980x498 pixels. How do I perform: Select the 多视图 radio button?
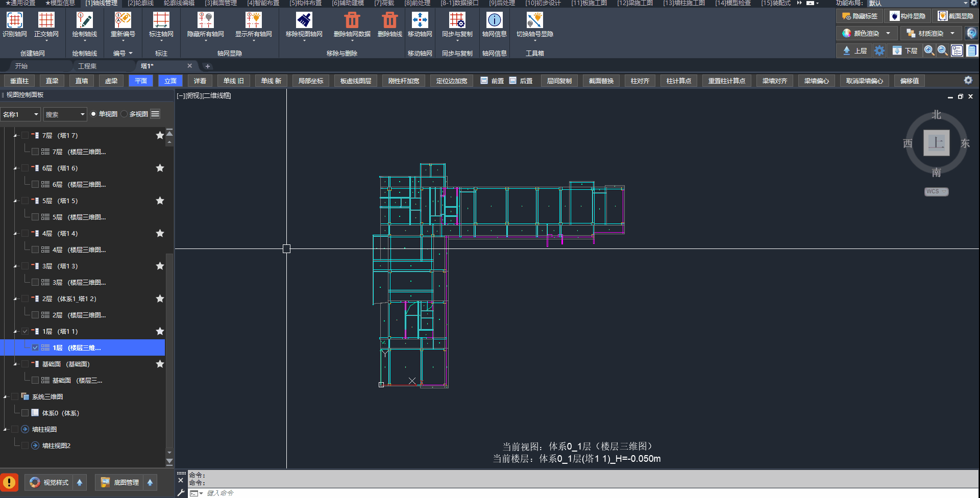pos(125,114)
